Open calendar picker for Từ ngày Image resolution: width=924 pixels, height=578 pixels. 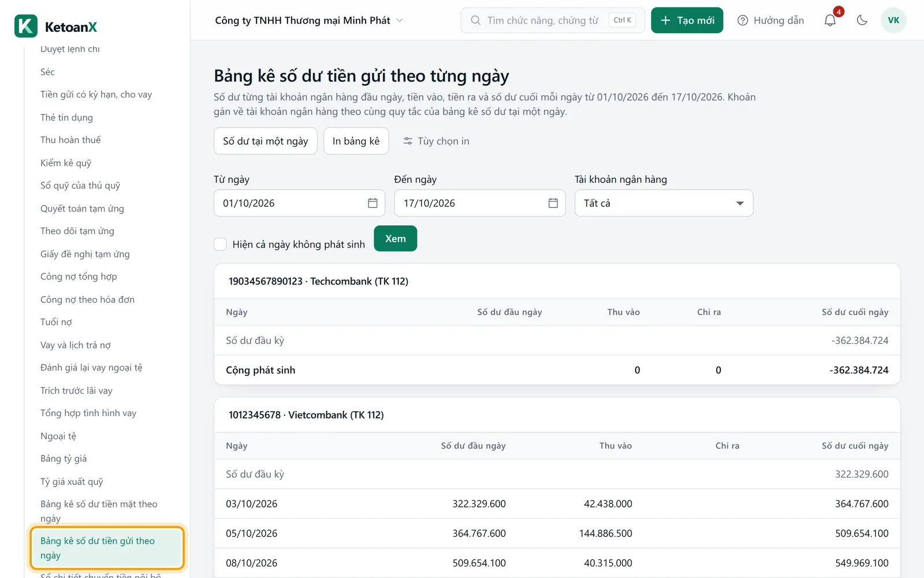click(x=372, y=203)
